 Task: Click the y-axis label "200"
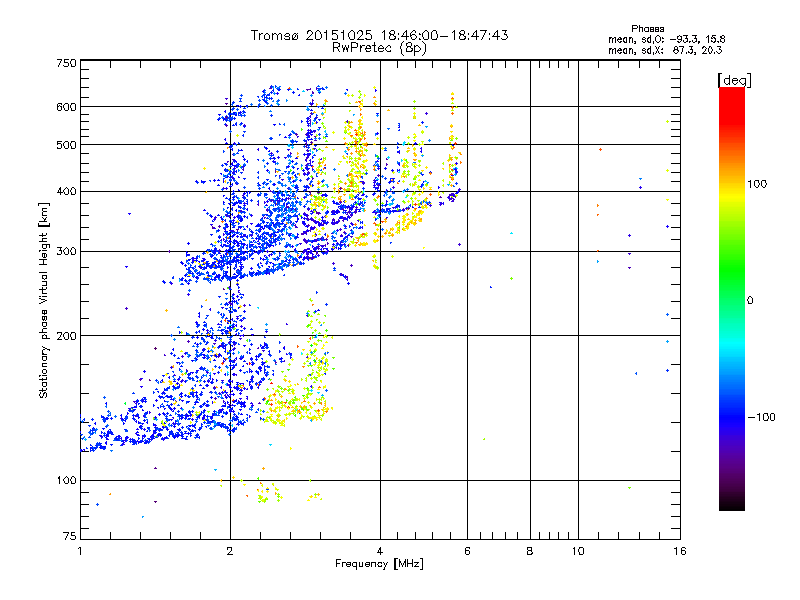[66, 336]
